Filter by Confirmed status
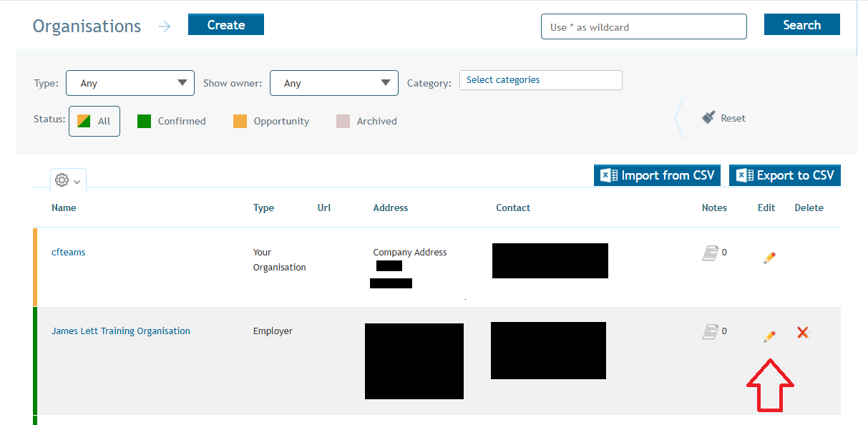 [172, 121]
